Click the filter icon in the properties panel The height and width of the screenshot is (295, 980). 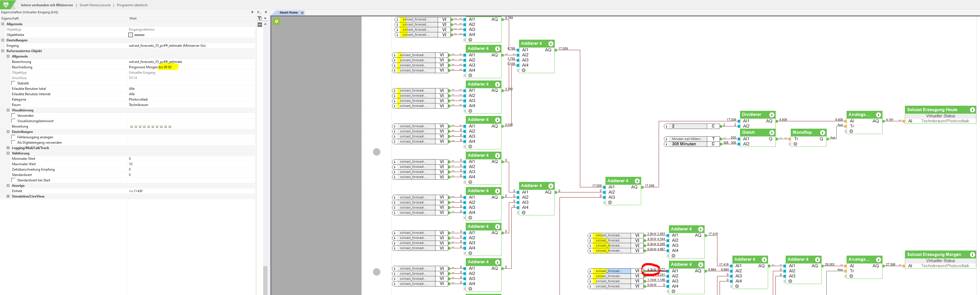pos(260,18)
